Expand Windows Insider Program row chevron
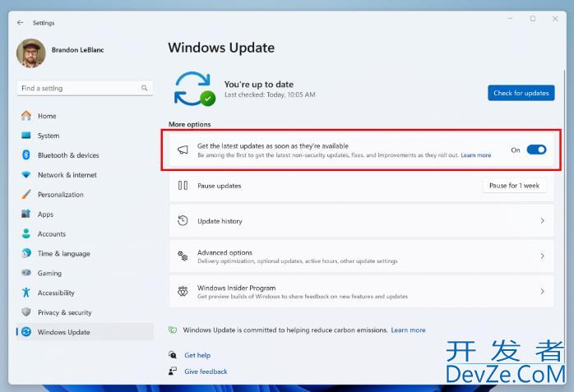The height and width of the screenshot is (392, 574). (x=542, y=292)
